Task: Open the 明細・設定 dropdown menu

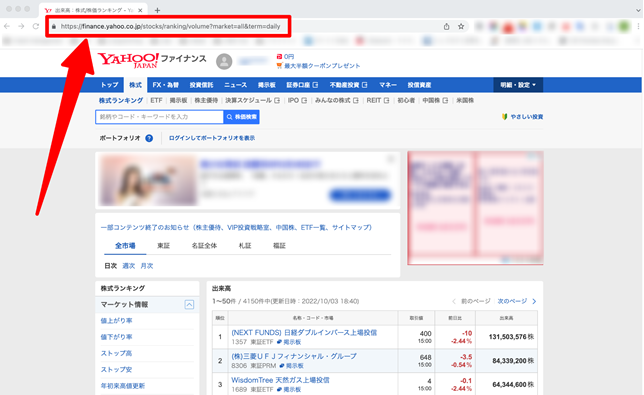Action: (x=518, y=85)
